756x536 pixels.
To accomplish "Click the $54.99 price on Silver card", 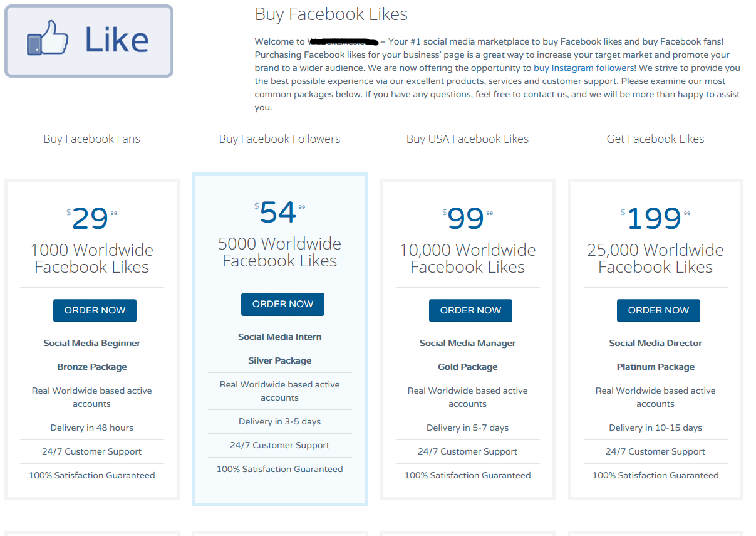I will (x=279, y=213).
